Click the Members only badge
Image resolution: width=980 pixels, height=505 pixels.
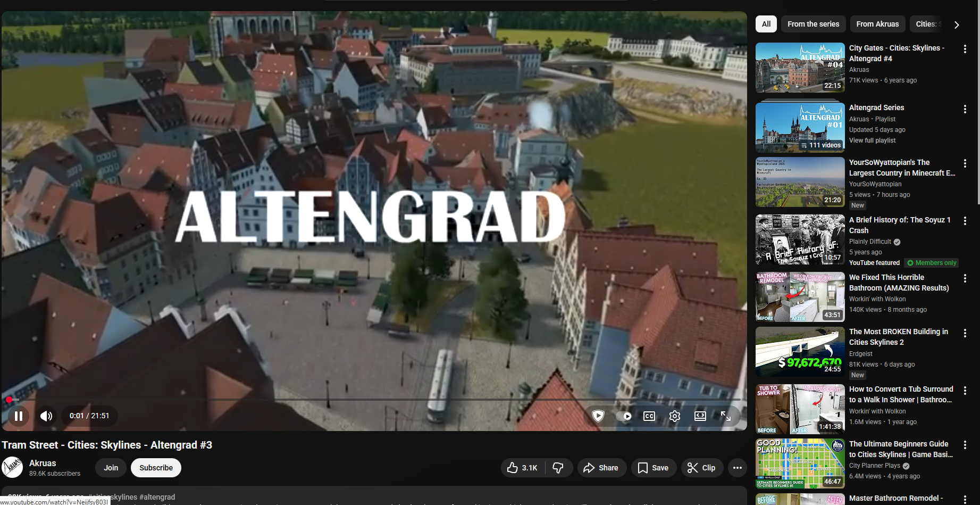pos(932,263)
